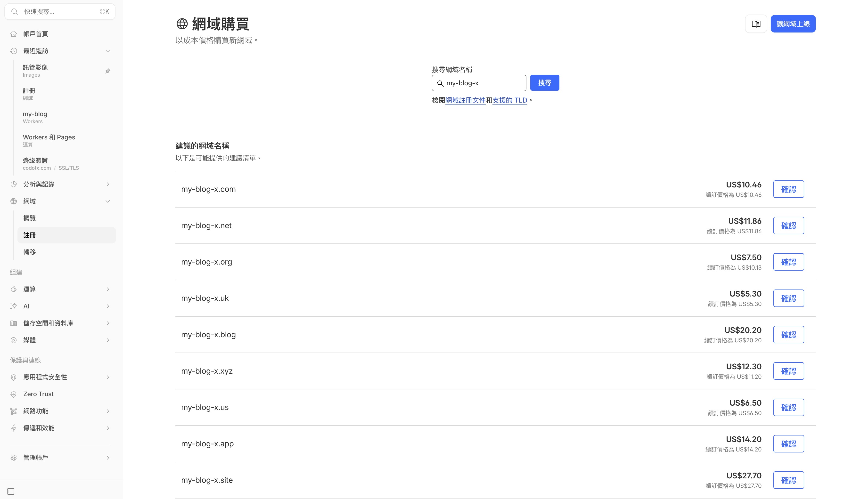Open the documentation book icon top right

click(756, 24)
